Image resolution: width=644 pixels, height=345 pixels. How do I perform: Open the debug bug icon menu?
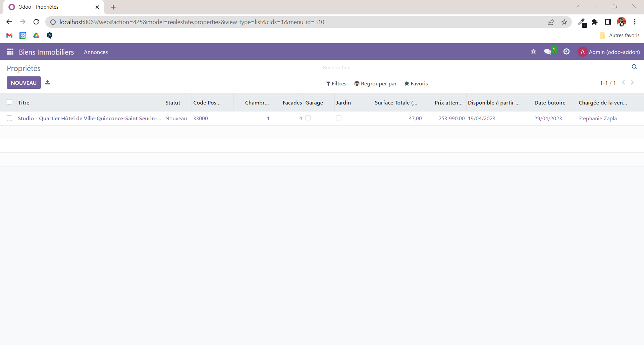533,52
